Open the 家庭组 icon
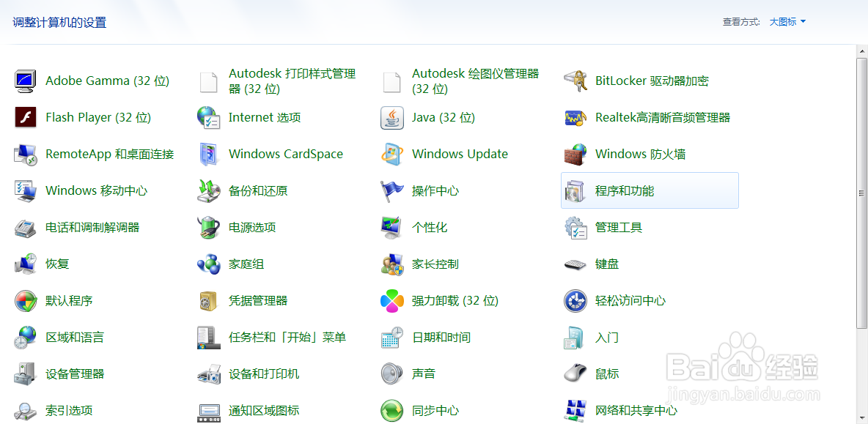 (x=209, y=264)
